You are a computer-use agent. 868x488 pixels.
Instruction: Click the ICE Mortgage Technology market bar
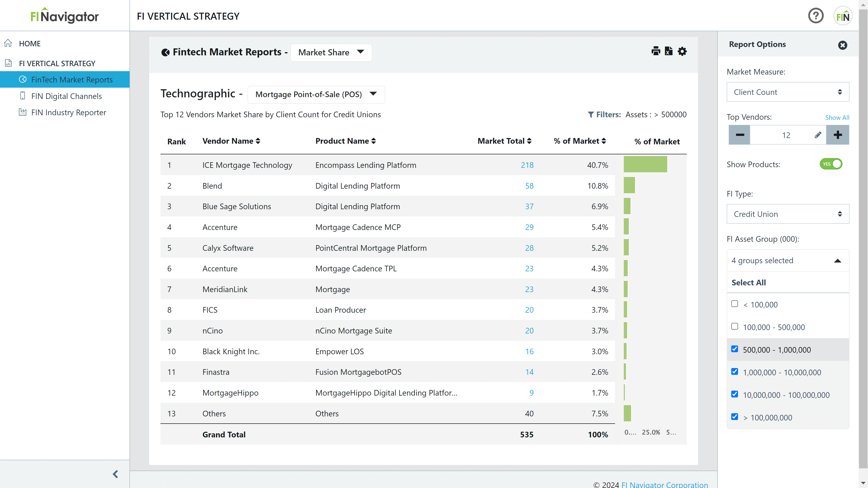645,164
